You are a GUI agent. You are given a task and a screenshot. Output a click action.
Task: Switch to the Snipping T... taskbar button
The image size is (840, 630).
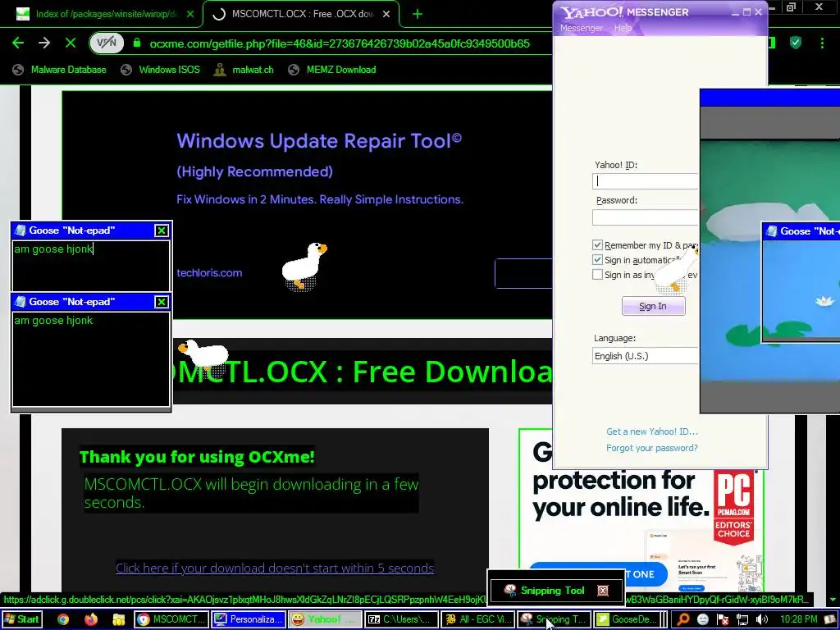(x=555, y=619)
